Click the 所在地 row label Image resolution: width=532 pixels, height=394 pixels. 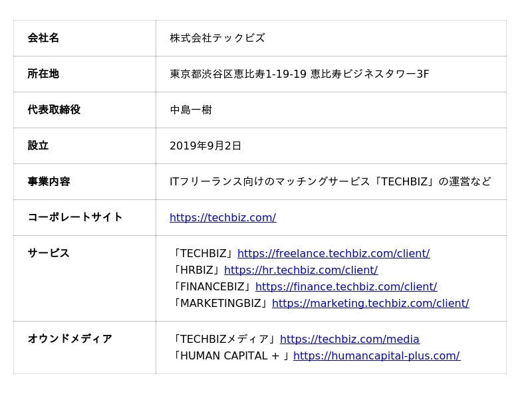[43, 74]
